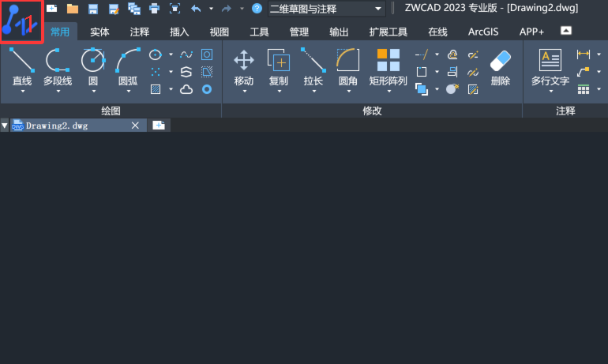This screenshot has width=608, height=364.
Task: Open the ArcGIS ribbon tab
Action: coord(483,32)
